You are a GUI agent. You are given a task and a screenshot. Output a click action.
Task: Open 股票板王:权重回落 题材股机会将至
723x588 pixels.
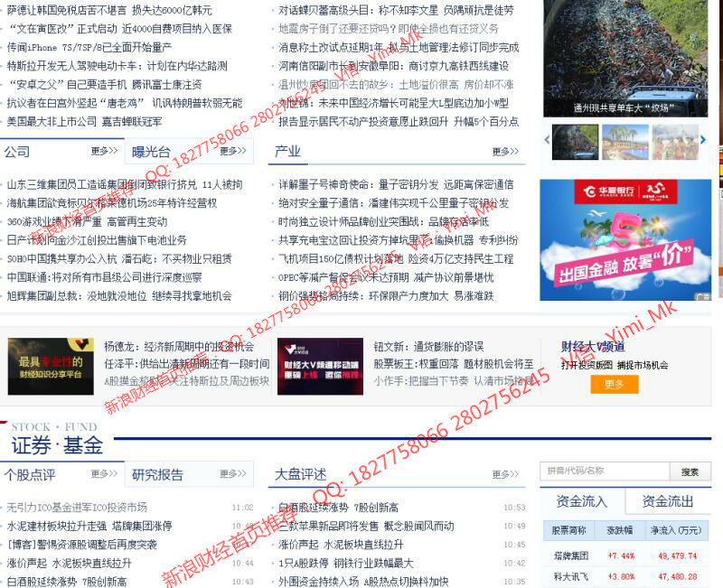point(454,364)
